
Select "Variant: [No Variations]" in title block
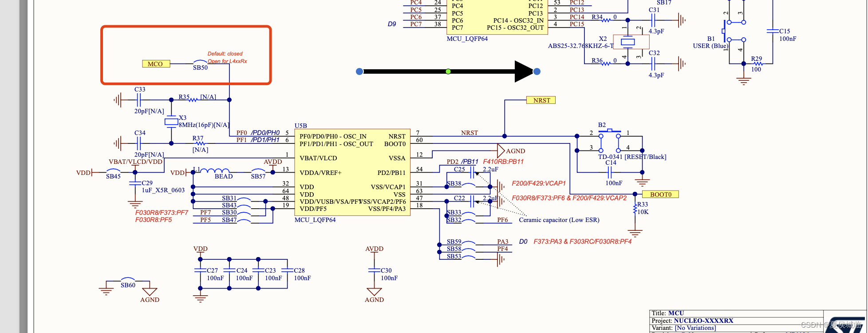683,328
